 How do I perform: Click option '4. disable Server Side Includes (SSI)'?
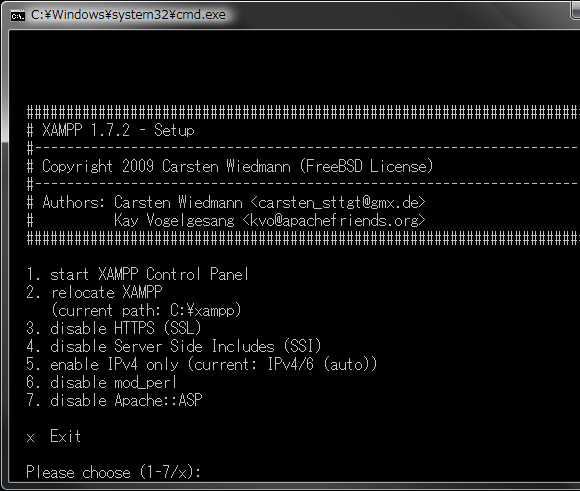pos(173,346)
